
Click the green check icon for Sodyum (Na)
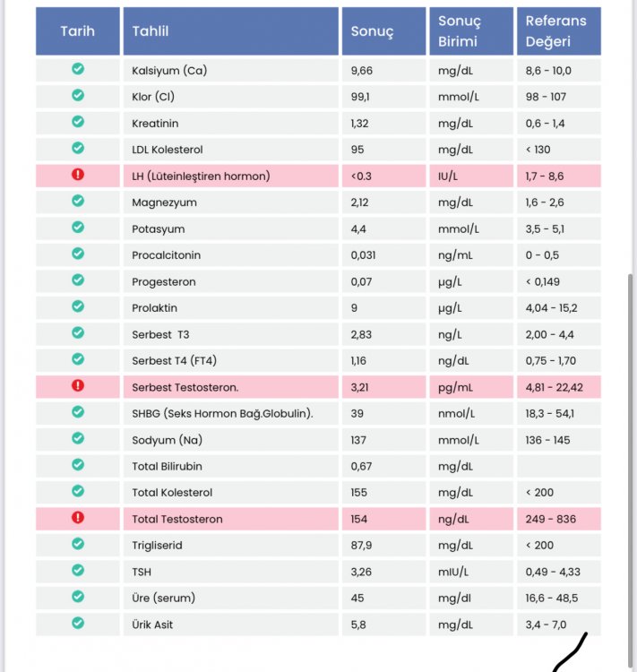tap(78, 438)
